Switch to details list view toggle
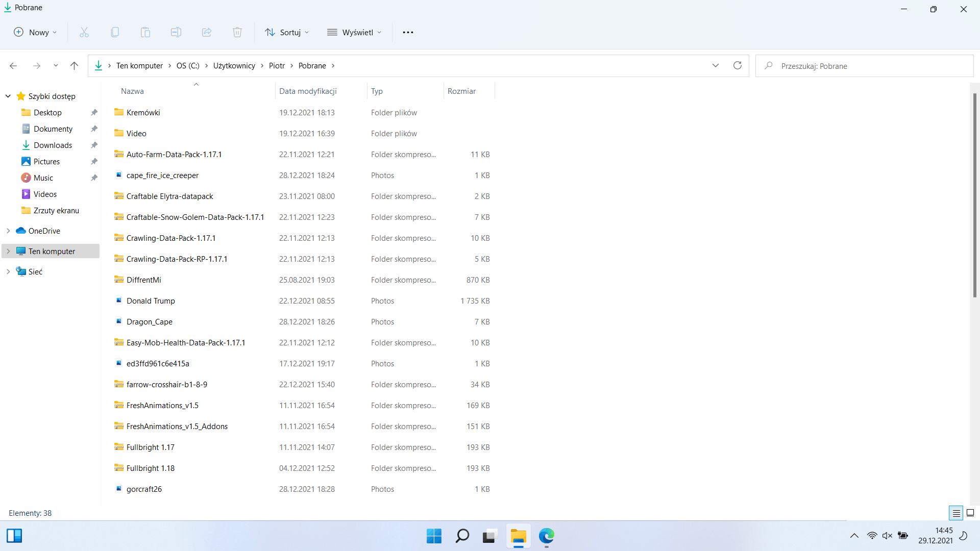This screenshot has height=551, width=980. coord(956,513)
